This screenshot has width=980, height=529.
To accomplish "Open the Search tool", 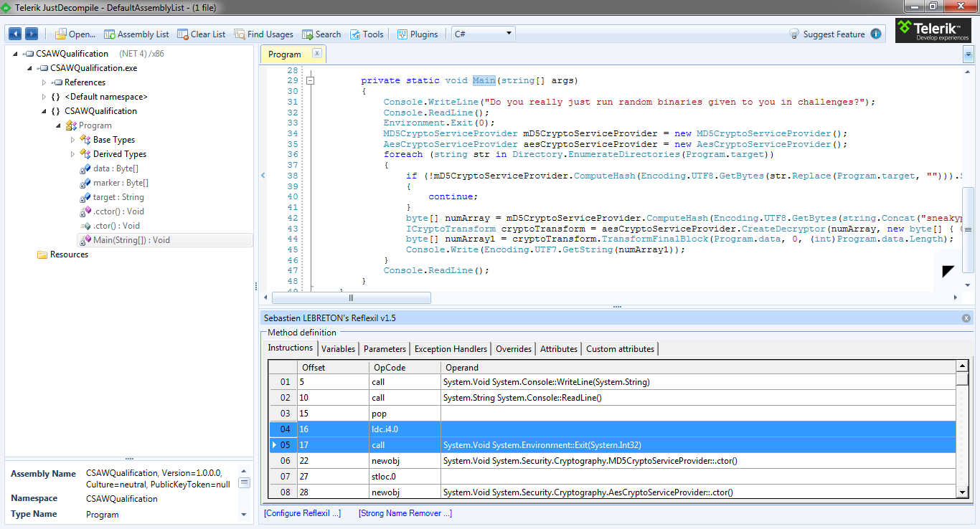I will click(321, 34).
